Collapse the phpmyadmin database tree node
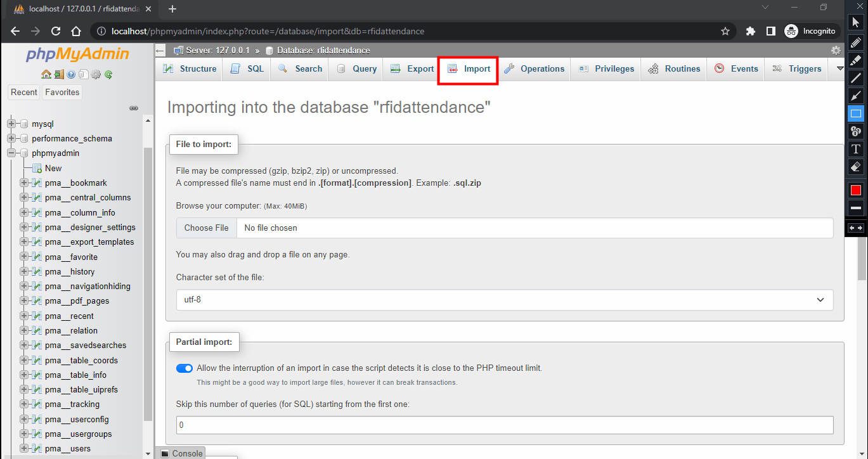Screen dimensions: 868x459 pyautogui.click(x=11, y=153)
